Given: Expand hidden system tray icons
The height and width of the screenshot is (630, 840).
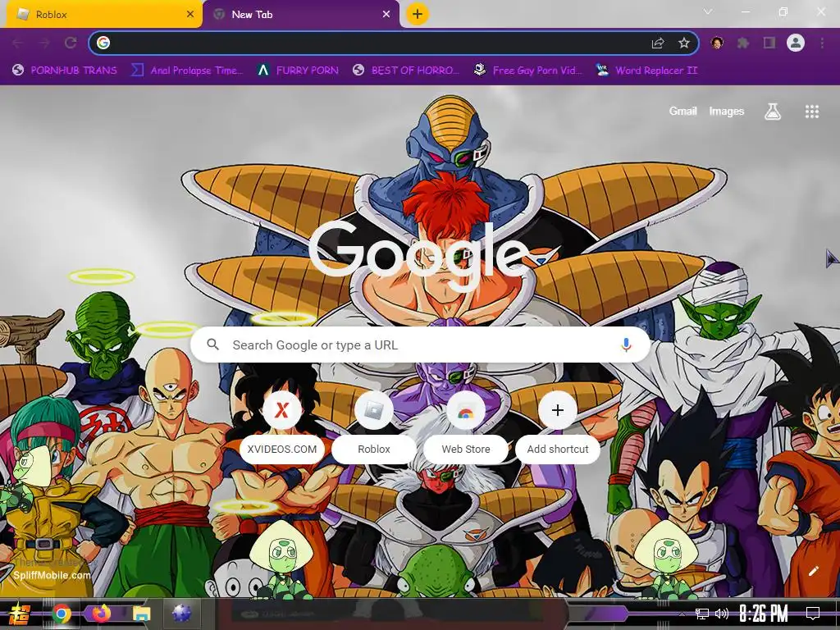Looking at the screenshot, I should (682, 614).
